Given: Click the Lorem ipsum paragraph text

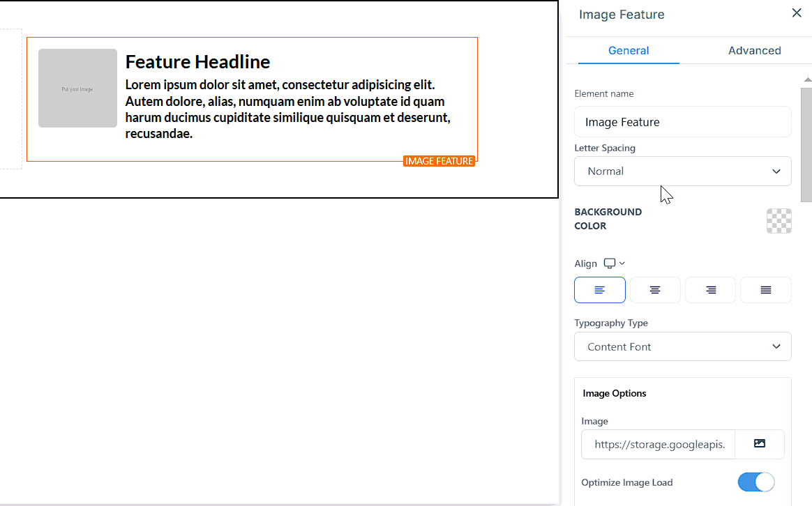Looking at the screenshot, I should (287, 109).
